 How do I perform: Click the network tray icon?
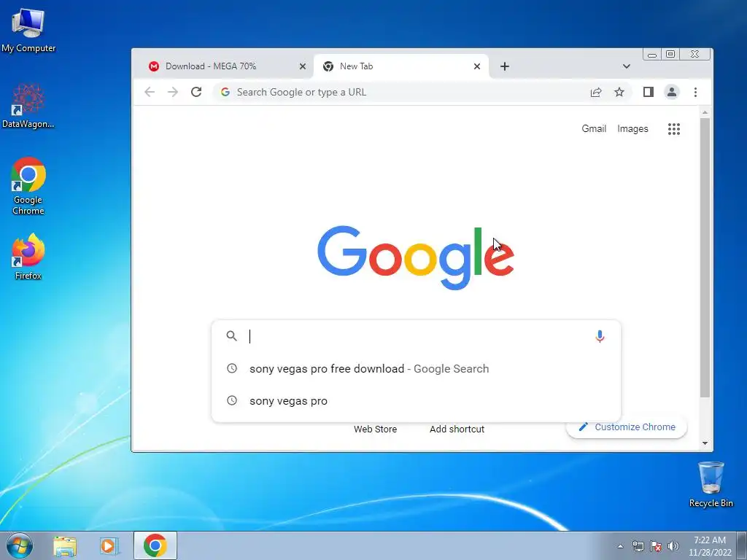[x=638, y=546]
